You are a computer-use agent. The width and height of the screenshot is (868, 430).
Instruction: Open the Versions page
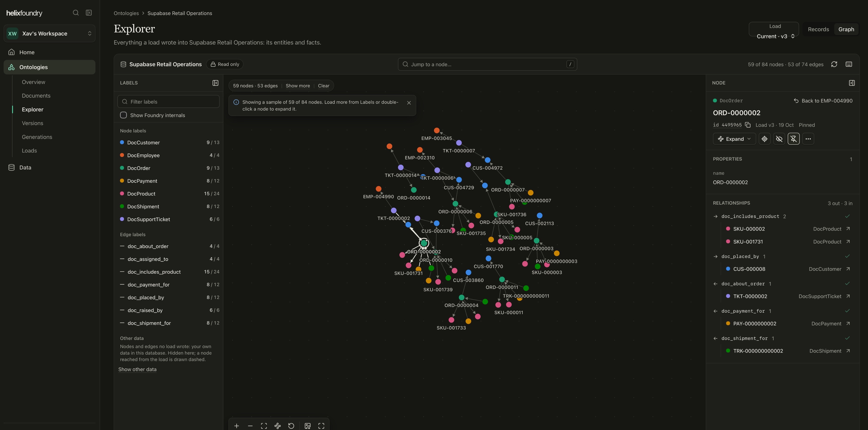[x=32, y=123]
